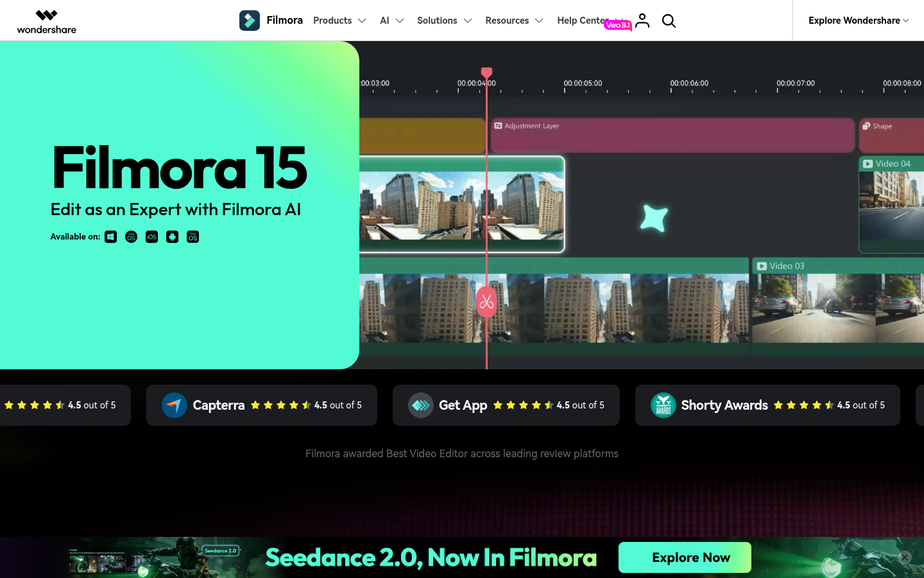Image resolution: width=924 pixels, height=578 pixels.
Task: Expand the Products dropdown
Action: point(339,21)
